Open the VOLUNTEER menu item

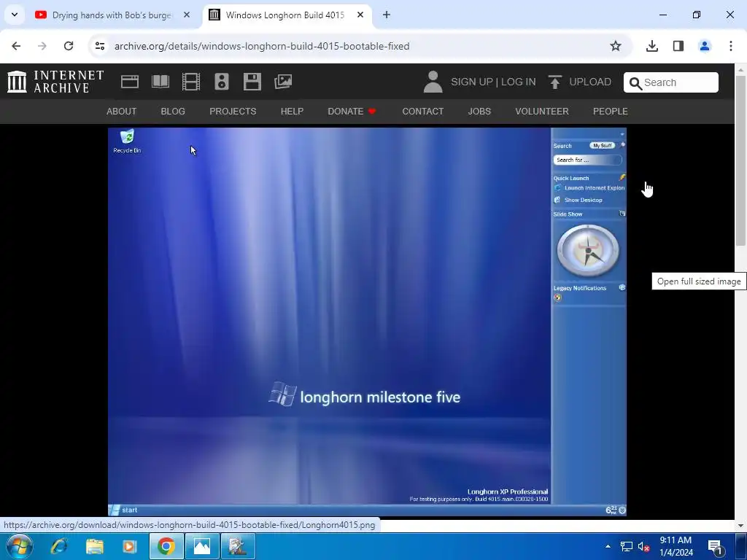542,112
